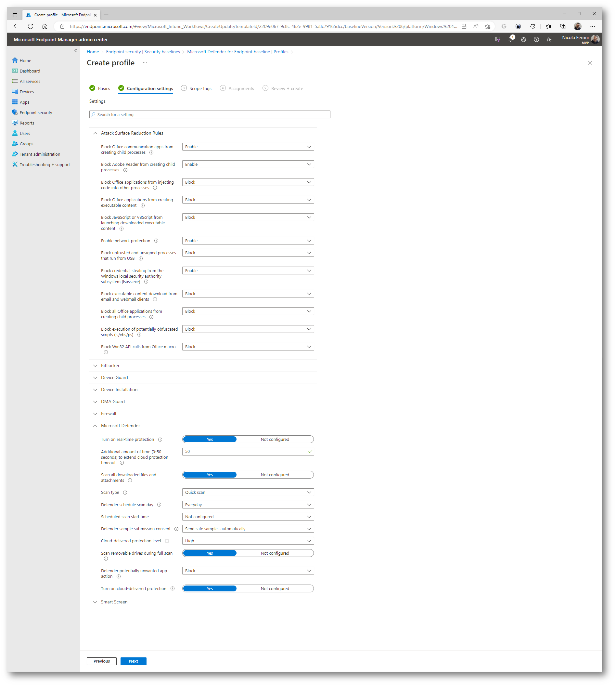Collapse Attack Surface Reduction Rules section
The width and height of the screenshot is (616, 686).
(x=95, y=134)
